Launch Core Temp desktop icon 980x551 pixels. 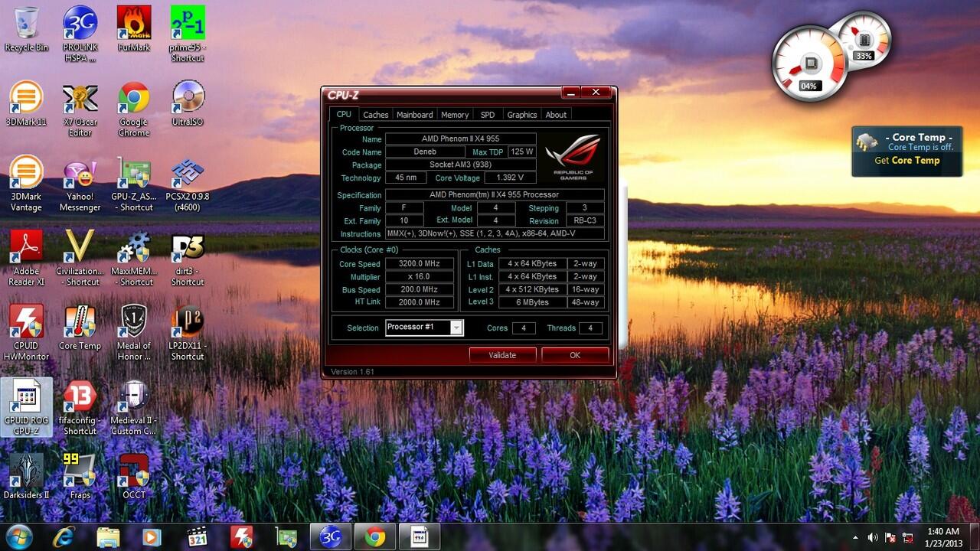tap(80, 328)
